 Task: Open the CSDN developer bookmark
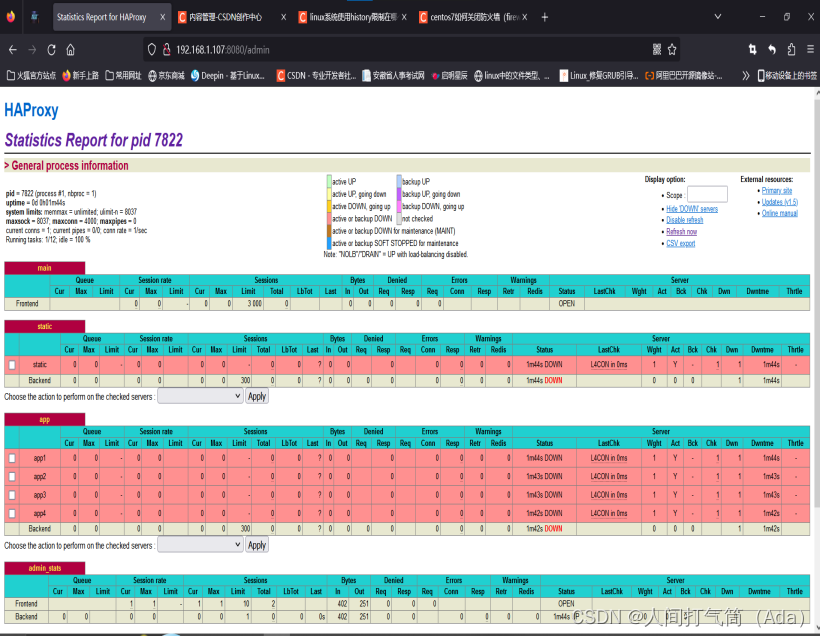click(x=316, y=76)
